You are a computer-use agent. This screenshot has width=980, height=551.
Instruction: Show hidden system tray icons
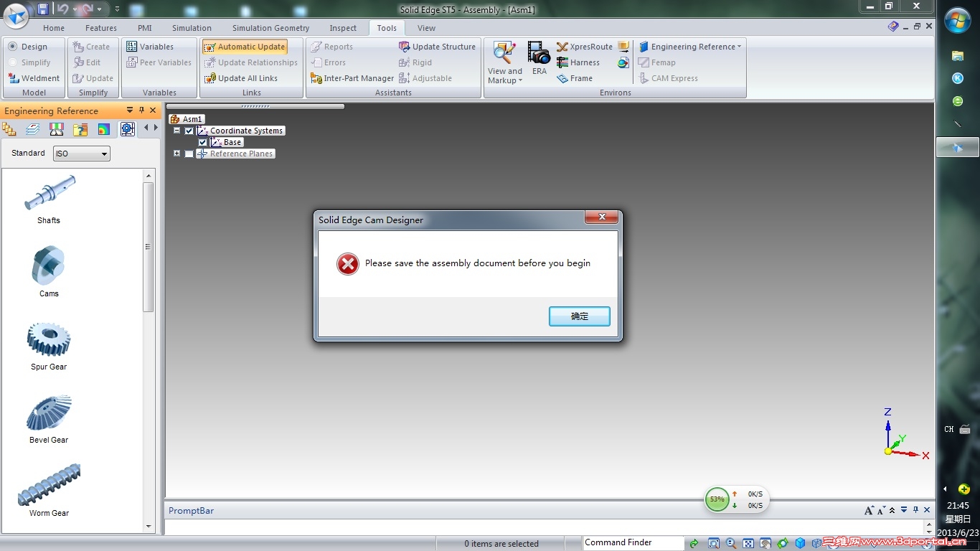coord(945,489)
